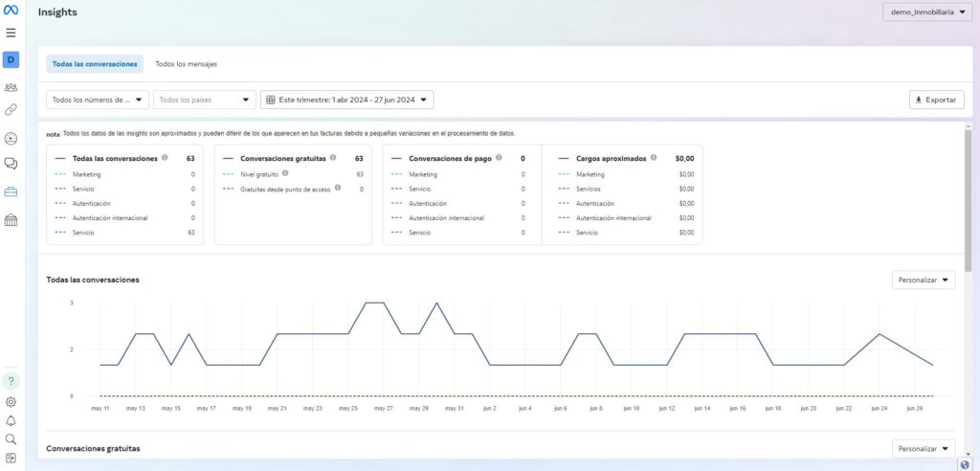This screenshot has width=980, height=471.
Task: Open the speech bubbles chat icon
Action: point(11,164)
